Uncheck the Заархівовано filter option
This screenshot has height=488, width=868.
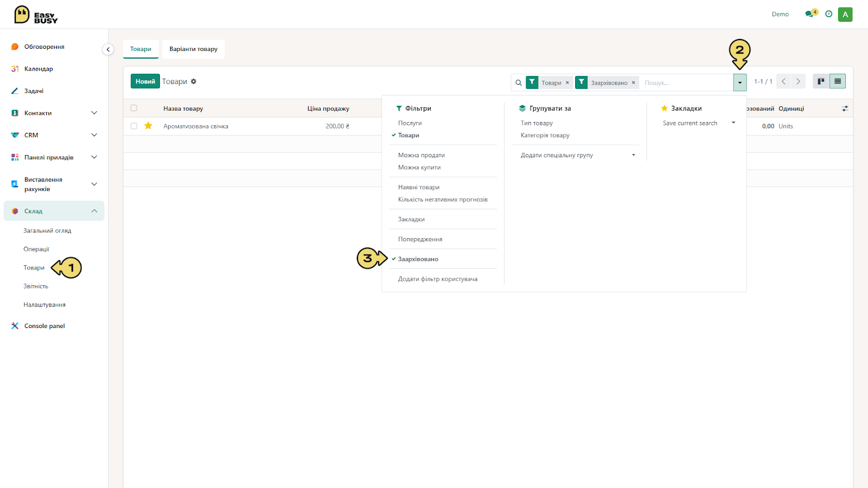[x=418, y=259]
